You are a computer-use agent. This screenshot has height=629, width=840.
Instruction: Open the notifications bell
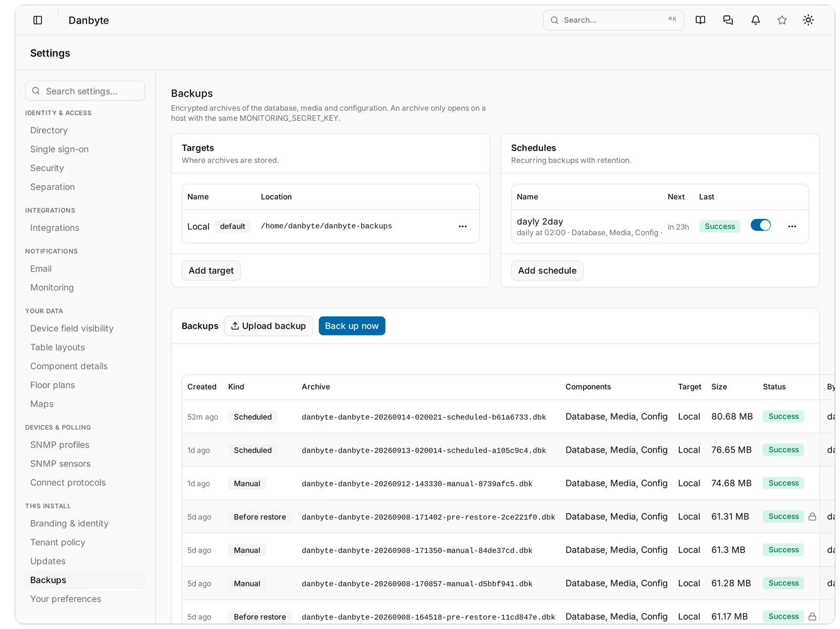[755, 20]
